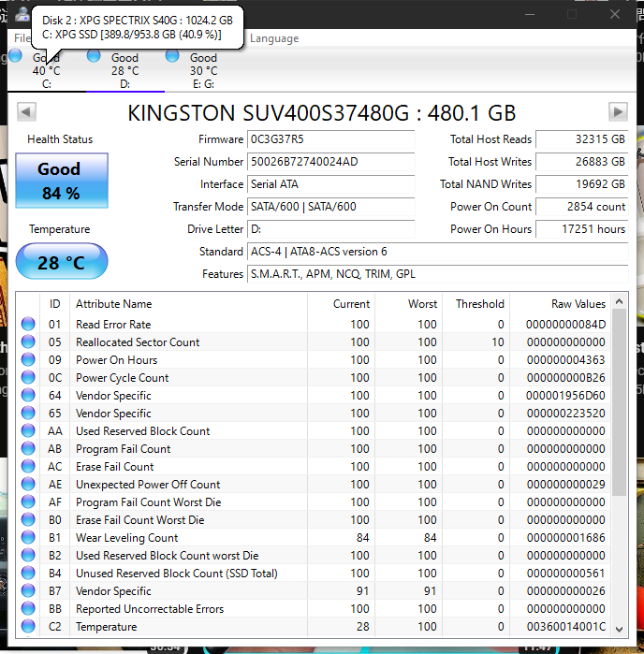Select raw value 000001956D60
The width and height of the screenshot is (644, 654).
click(x=565, y=396)
